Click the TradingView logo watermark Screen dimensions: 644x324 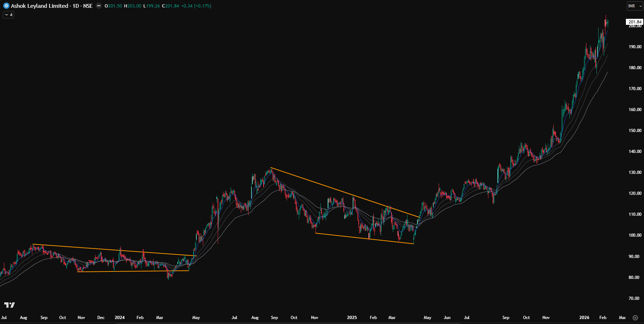click(10, 305)
